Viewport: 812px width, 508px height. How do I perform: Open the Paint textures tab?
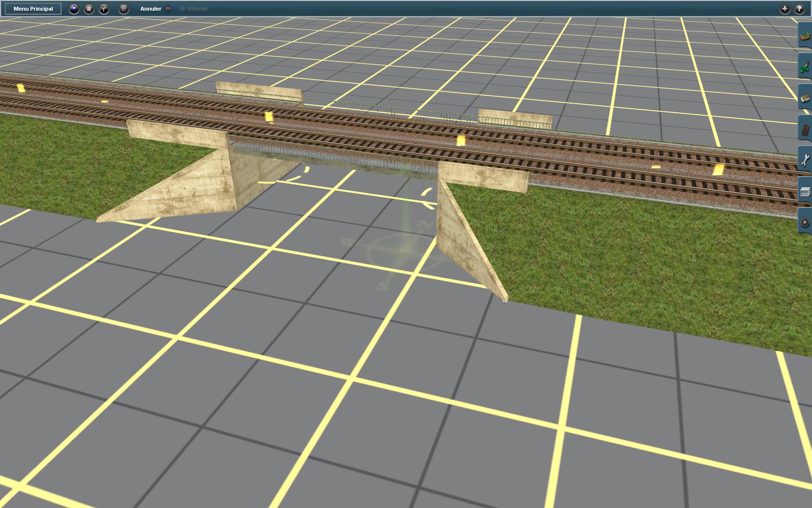(805, 66)
